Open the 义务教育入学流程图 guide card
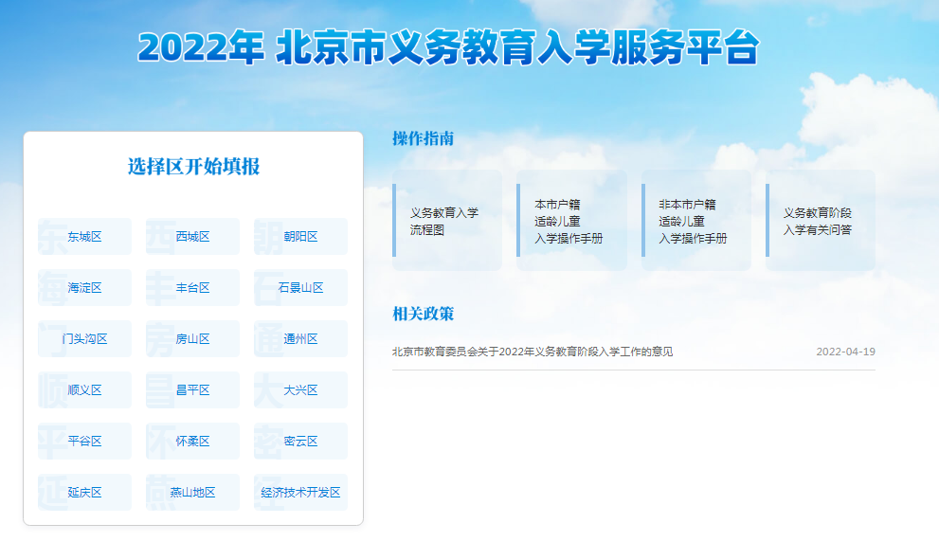The image size is (939, 560). [447, 221]
